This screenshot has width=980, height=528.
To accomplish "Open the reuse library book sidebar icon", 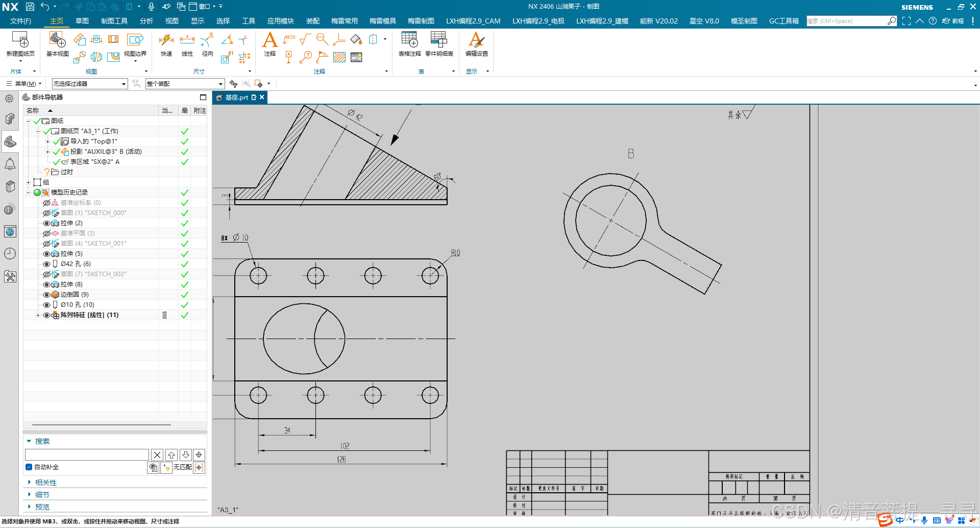I will point(10,186).
